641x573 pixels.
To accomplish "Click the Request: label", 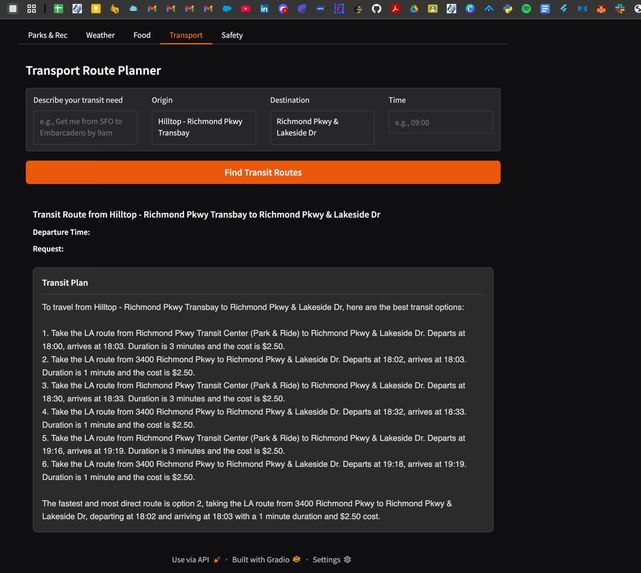I will click(48, 249).
